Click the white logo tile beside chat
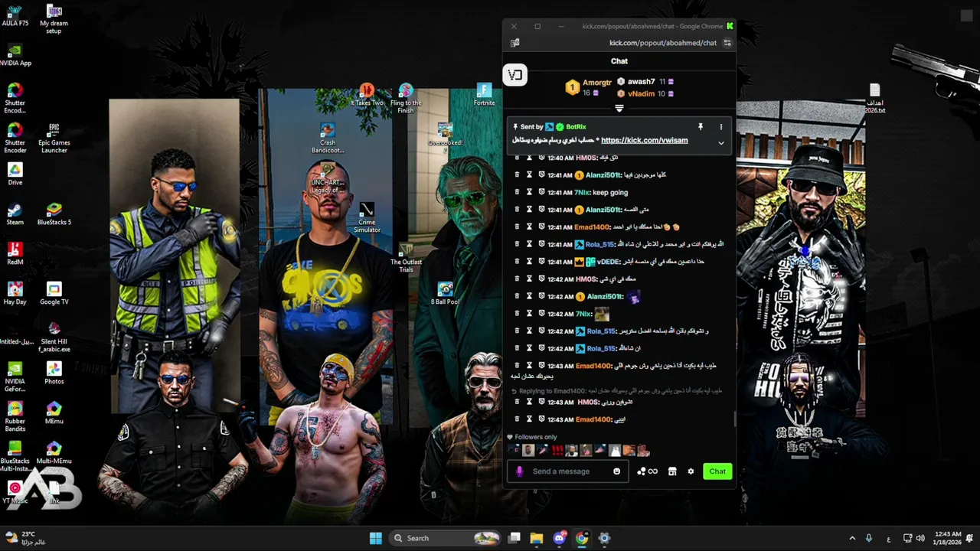980x551 pixels. (514, 75)
